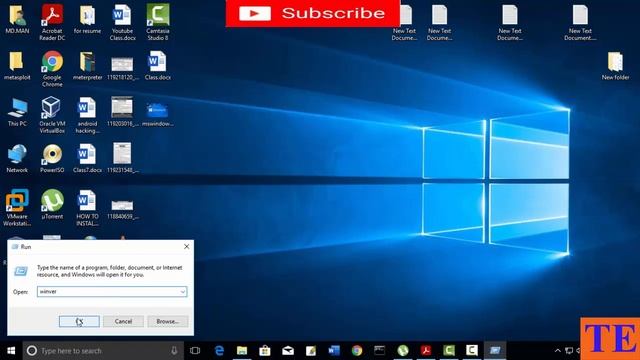Click Cancel in the Run dialog
This screenshot has width=640, height=360.
click(123, 321)
